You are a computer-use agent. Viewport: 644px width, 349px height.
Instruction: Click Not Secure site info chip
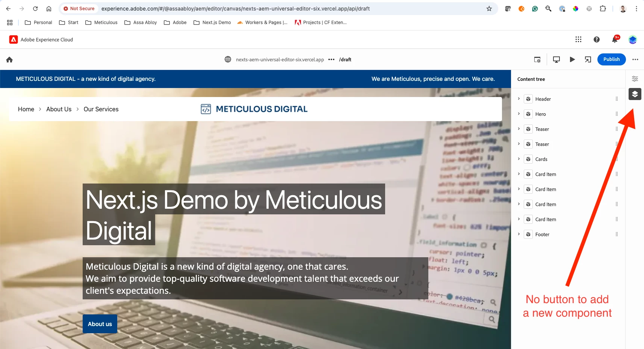click(79, 9)
